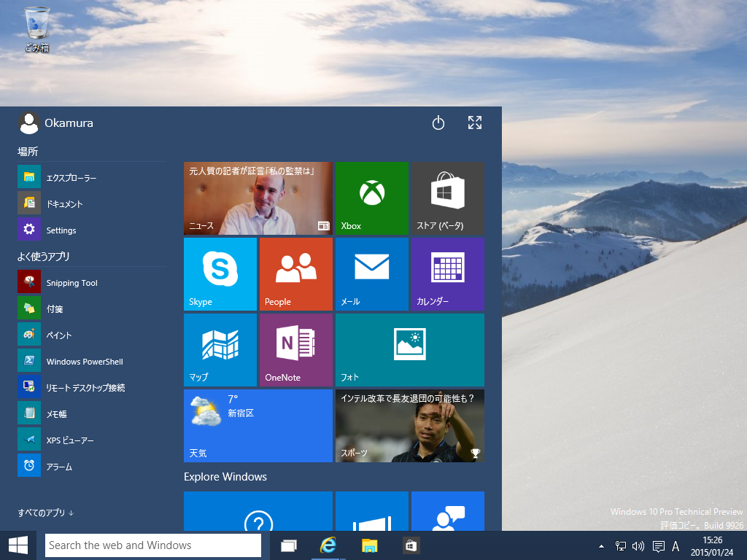Open the メール mail tile
This screenshot has width=747, height=560.
coord(371,274)
